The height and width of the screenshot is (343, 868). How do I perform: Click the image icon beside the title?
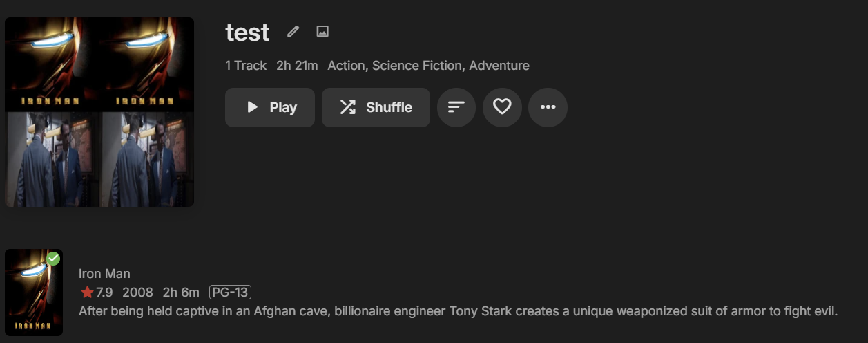[322, 31]
